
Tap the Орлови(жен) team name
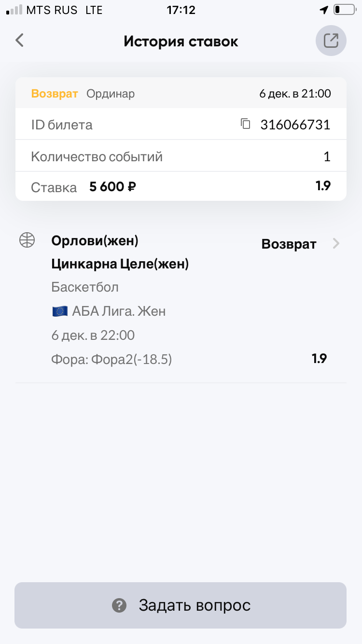[x=95, y=240]
